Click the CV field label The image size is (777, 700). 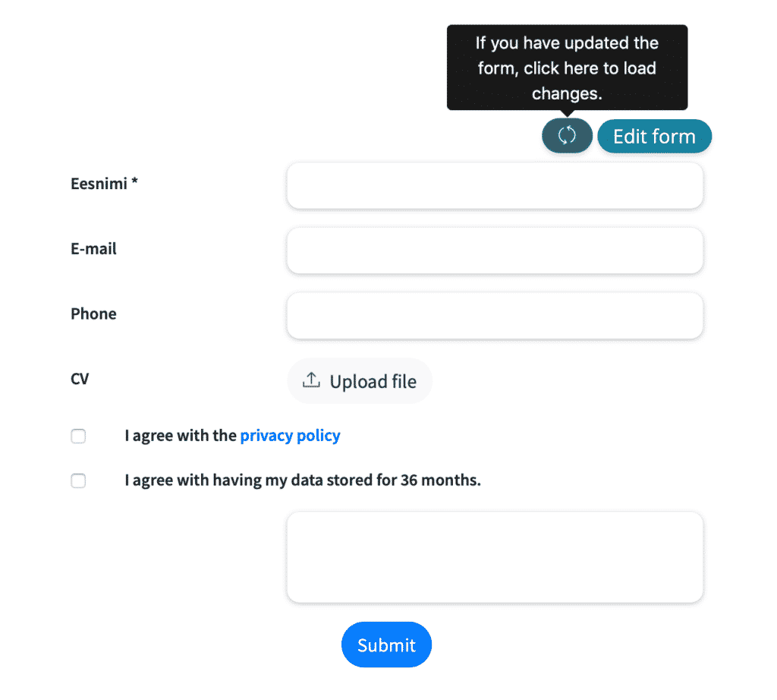tap(80, 379)
